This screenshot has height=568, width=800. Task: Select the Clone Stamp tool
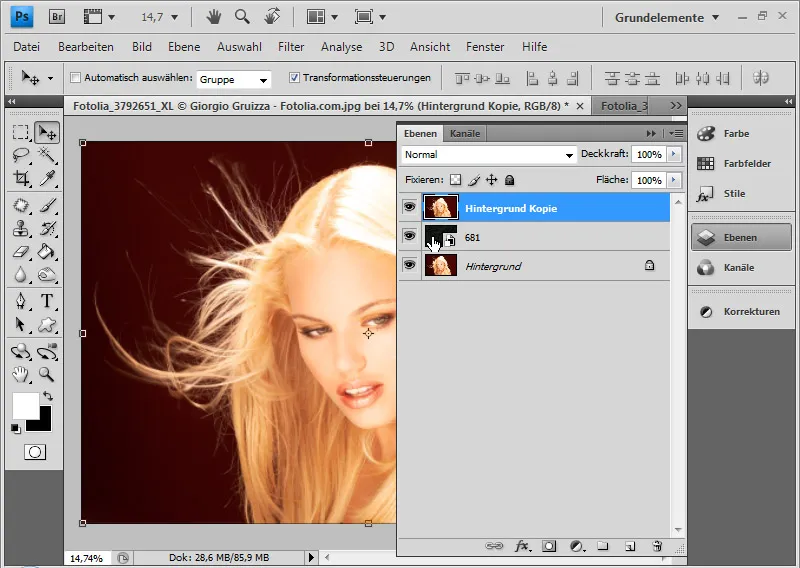(20, 228)
